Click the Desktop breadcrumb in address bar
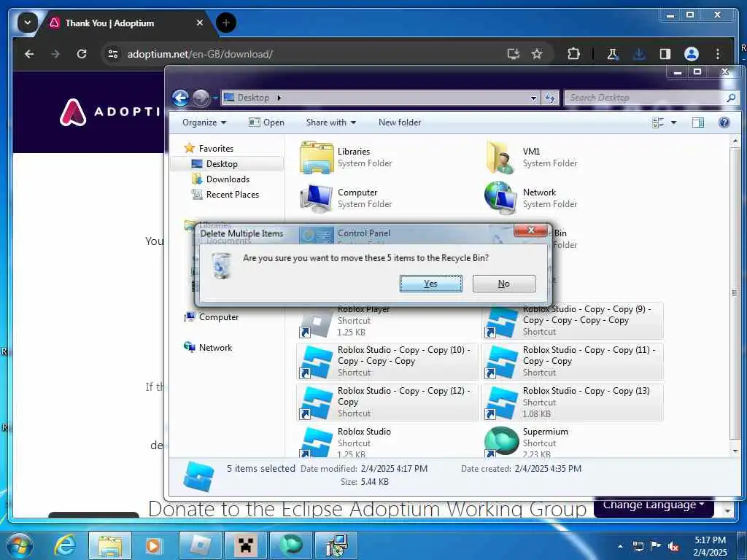 [253, 98]
